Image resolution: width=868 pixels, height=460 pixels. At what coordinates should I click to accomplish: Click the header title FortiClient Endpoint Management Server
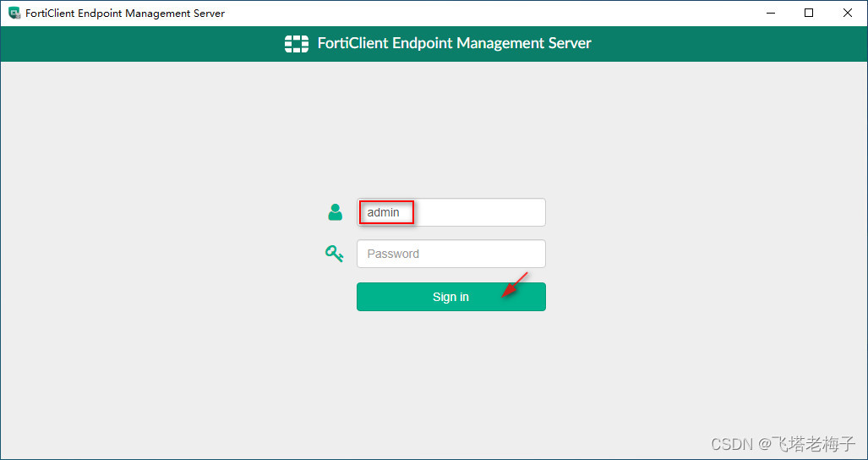coord(455,43)
